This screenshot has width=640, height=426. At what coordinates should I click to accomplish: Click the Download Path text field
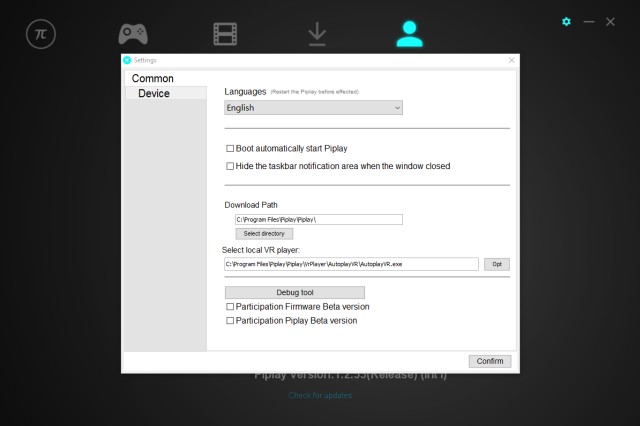tap(318, 219)
